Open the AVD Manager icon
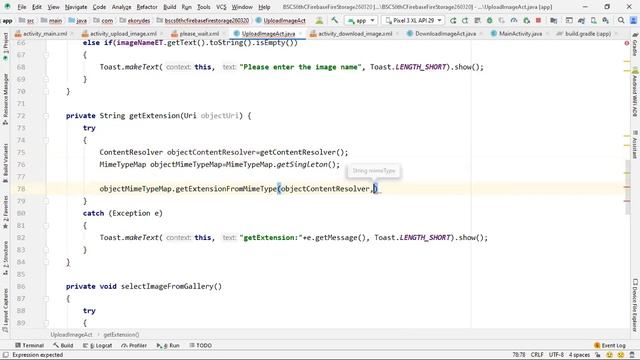The width and height of the screenshot is (640, 360). click(593, 20)
